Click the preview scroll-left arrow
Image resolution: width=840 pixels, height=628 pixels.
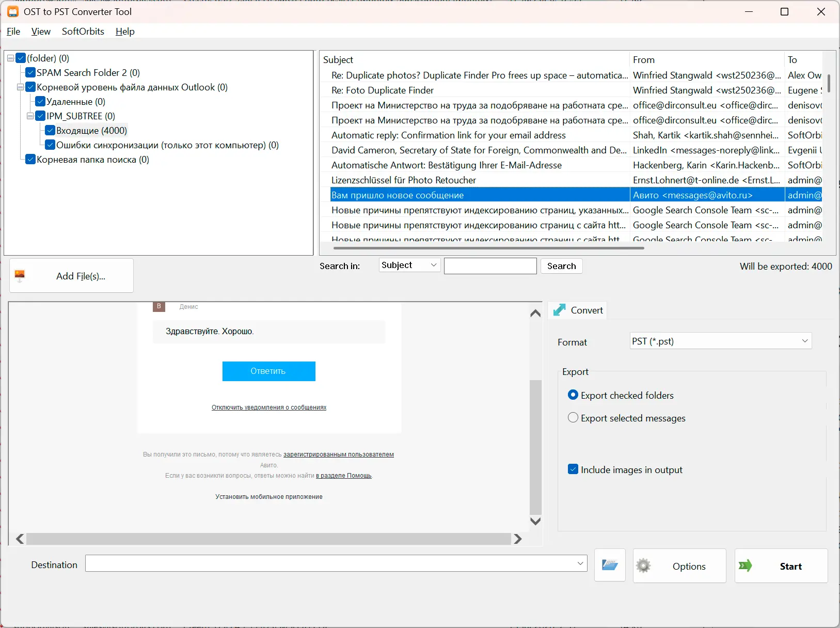pyautogui.click(x=20, y=539)
